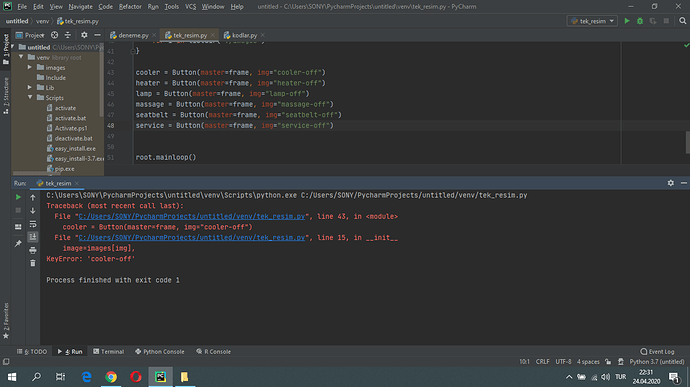Click the Run with Coverage icon
690x387 pixels.
pos(653,21)
